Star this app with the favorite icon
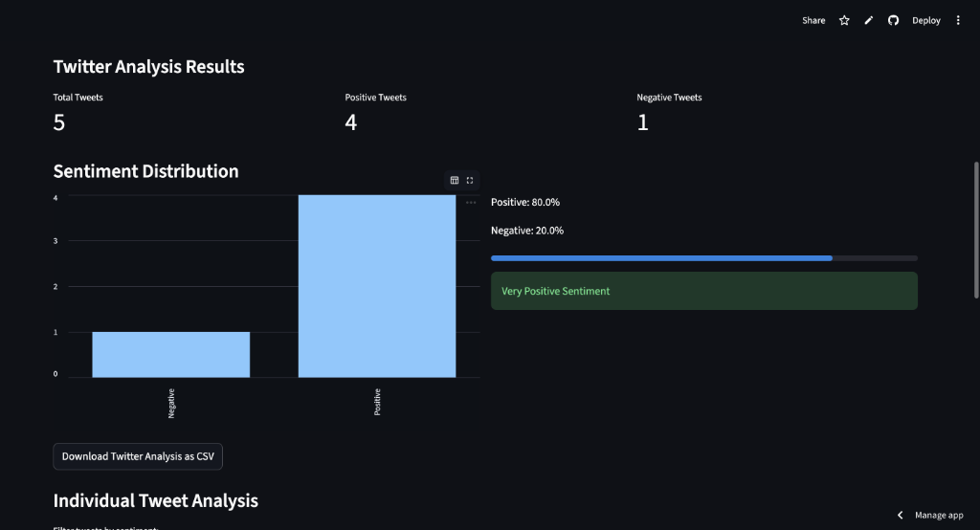980x530 pixels. point(844,21)
